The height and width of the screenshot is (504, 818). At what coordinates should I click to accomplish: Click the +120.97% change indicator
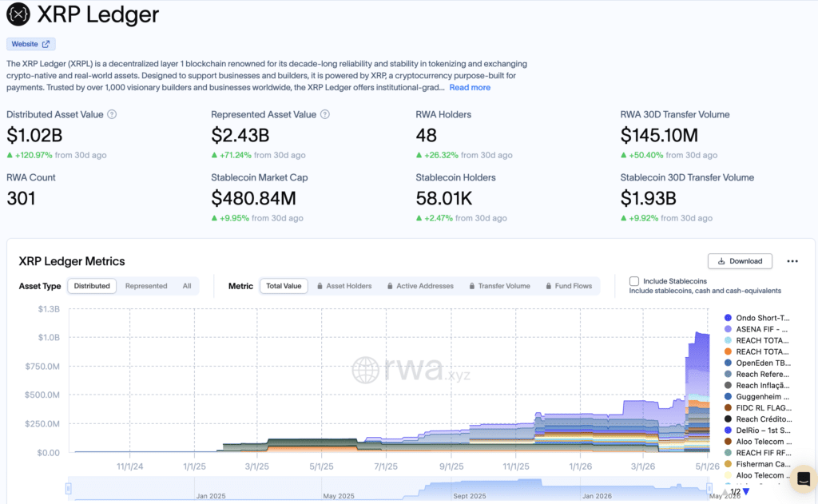(x=30, y=155)
